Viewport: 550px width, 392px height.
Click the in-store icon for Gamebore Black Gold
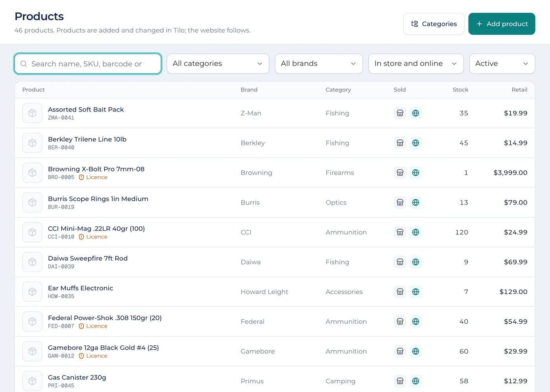pyautogui.click(x=400, y=351)
